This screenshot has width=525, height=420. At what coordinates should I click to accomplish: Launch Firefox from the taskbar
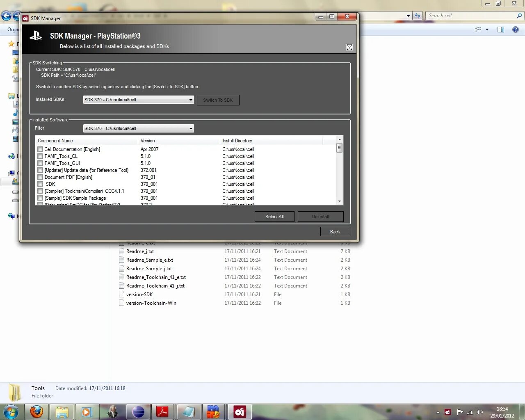click(37, 411)
